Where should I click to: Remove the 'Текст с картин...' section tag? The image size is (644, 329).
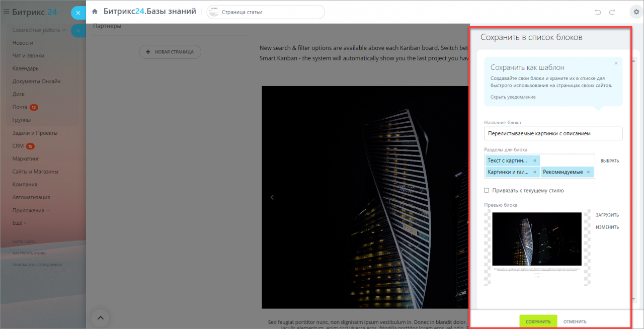535,160
